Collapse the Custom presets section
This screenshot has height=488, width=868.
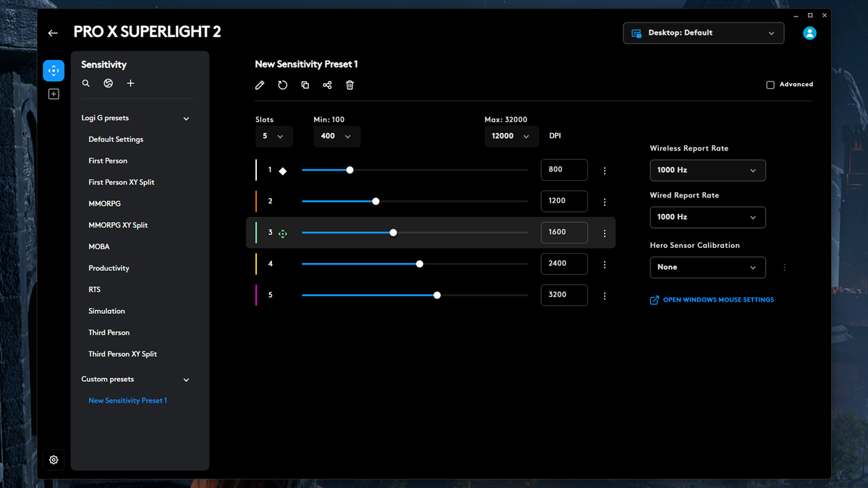pyautogui.click(x=187, y=380)
